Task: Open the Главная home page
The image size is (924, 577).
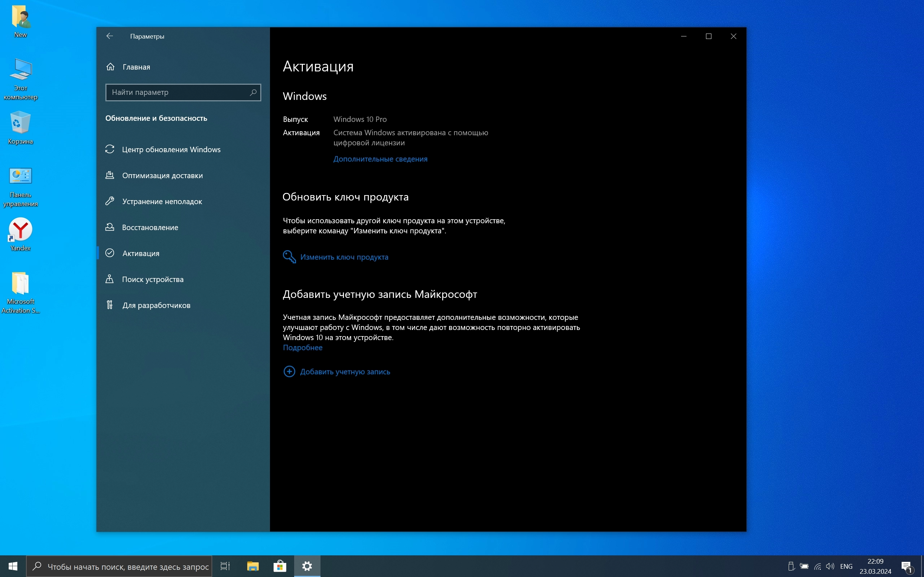Action: coord(136,67)
